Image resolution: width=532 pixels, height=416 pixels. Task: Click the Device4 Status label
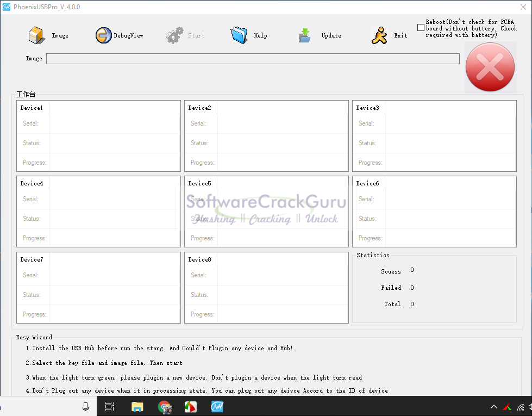(32, 219)
